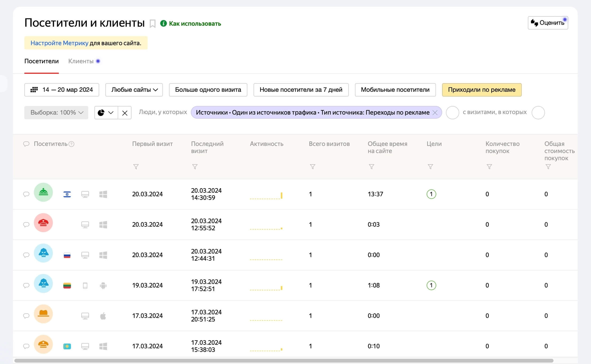Open the filter for 'Цели' column

(430, 167)
